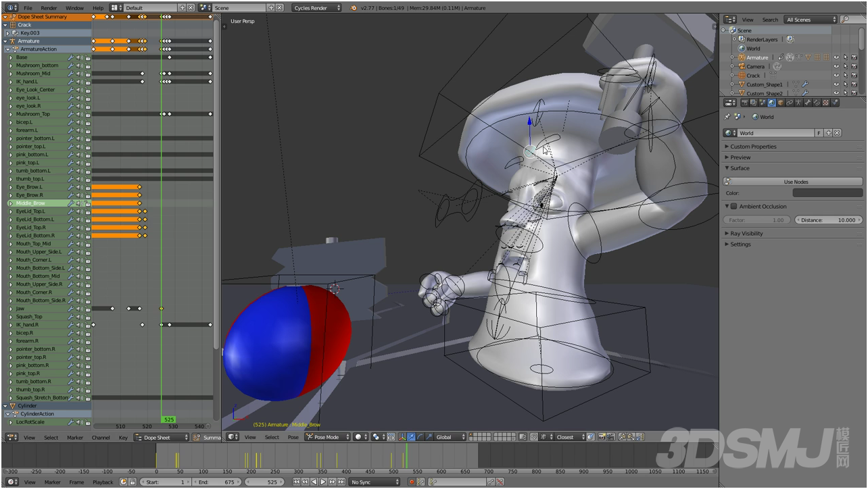Viewport: 868px width, 489px height.
Task: Click the translate manipulator arrow icon
Action: (x=411, y=437)
